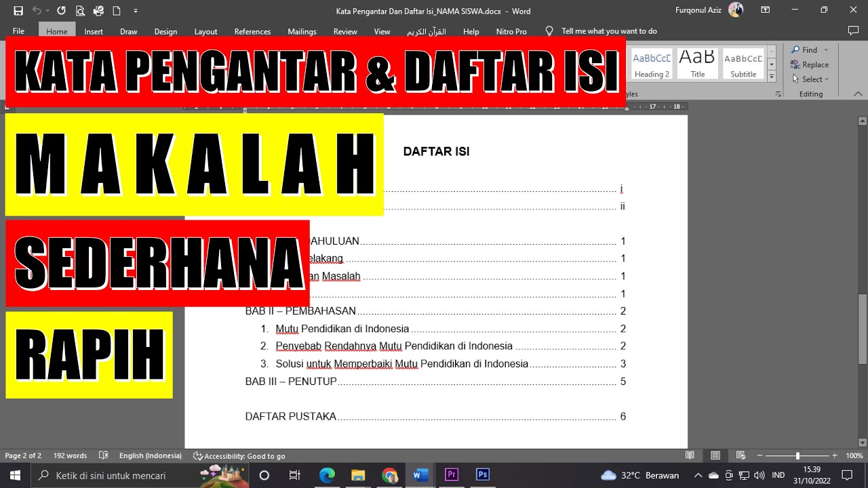Click the Save icon in Quick Access
This screenshot has height=488, width=868.
(18, 11)
